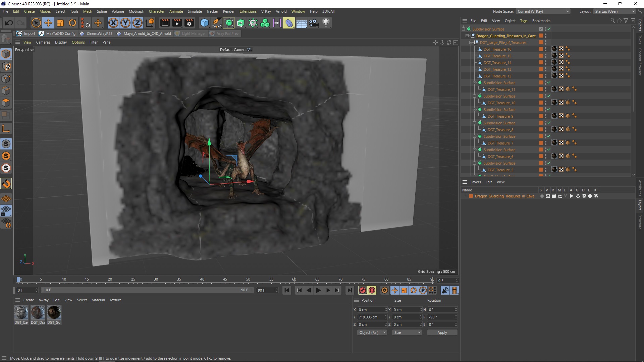The height and width of the screenshot is (362, 644).
Task: Select the DGT_Gold material thumbnail
Action: [x=54, y=312]
